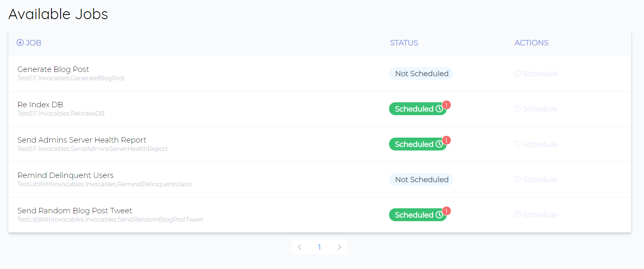The image size is (644, 269).
Task: Schedule the Send Random Blog Post Tweet job
Action: (536, 215)
